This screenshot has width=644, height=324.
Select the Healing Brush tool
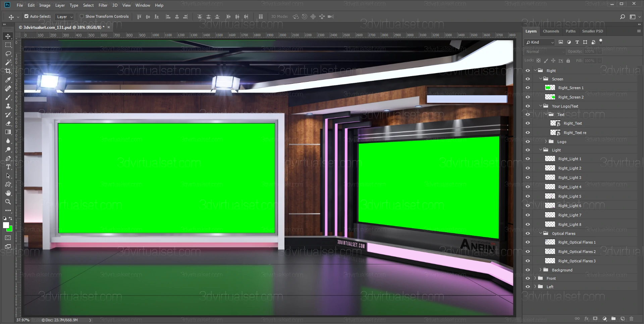[x=8, y=88]
